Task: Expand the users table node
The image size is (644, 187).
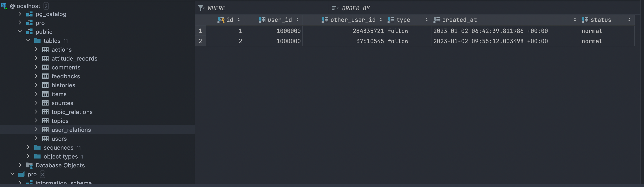Action: click(x=36, y=138)
